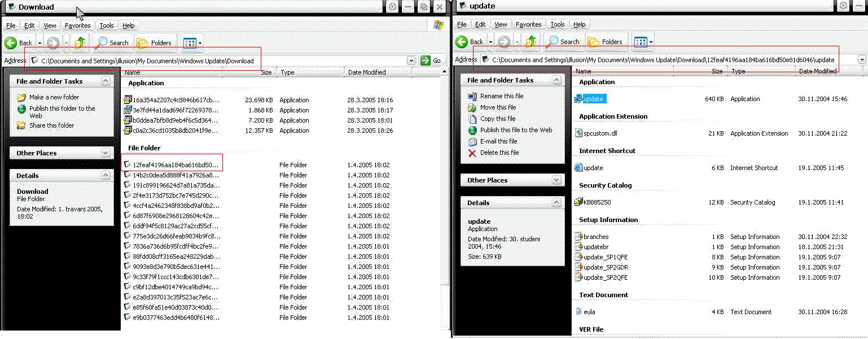This screenshot has width=868, height=339.
Task: Open the Tools menu in update window
Action: tap(558, 24)
